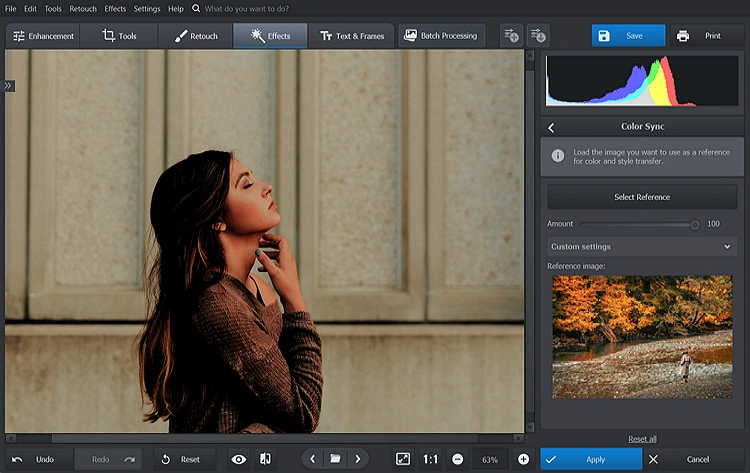Image resolution: width=750 pixels, height=473 pixels.
Task: Click the scroll up arrow beside canvas
Action: pos(529,55)
